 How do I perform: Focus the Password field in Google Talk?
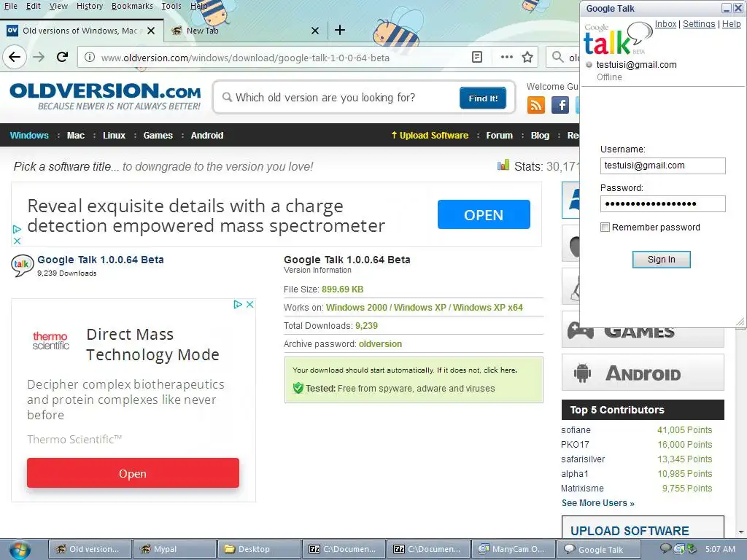pos(662,204)
